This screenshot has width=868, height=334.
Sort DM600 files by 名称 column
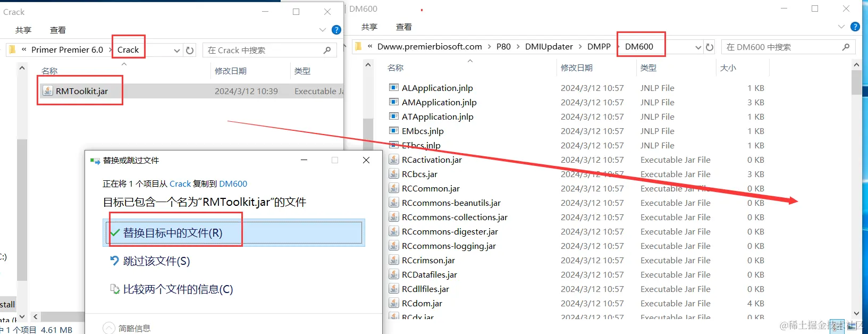[395, 68]
